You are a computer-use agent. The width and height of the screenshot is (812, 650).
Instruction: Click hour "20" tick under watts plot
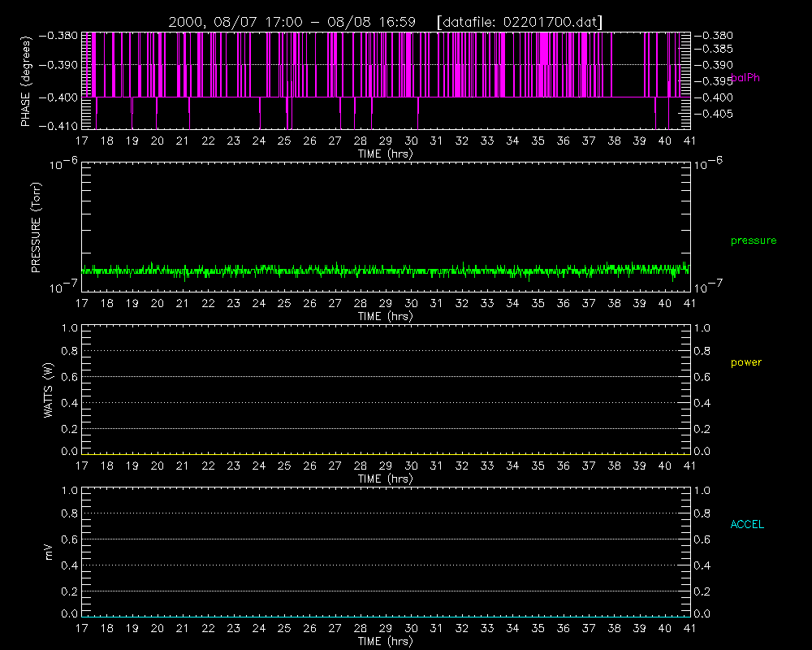coord(158,466)
